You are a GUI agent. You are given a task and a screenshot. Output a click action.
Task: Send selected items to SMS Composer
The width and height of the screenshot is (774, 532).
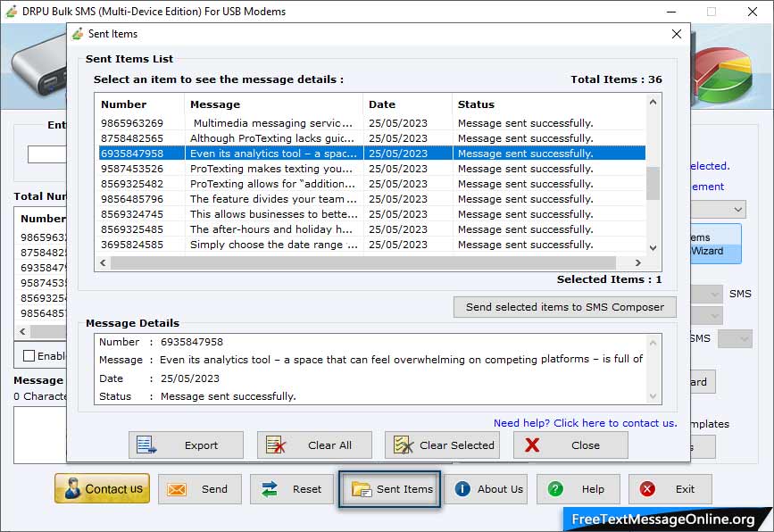565,307
